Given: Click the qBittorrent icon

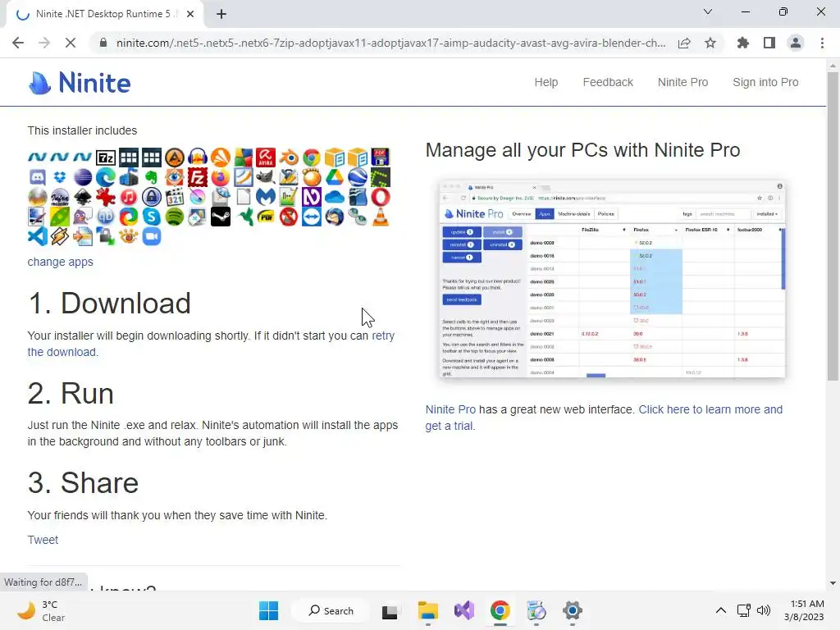Looking at the screenshot, I should pyautogui.click(x=106, y=217).
